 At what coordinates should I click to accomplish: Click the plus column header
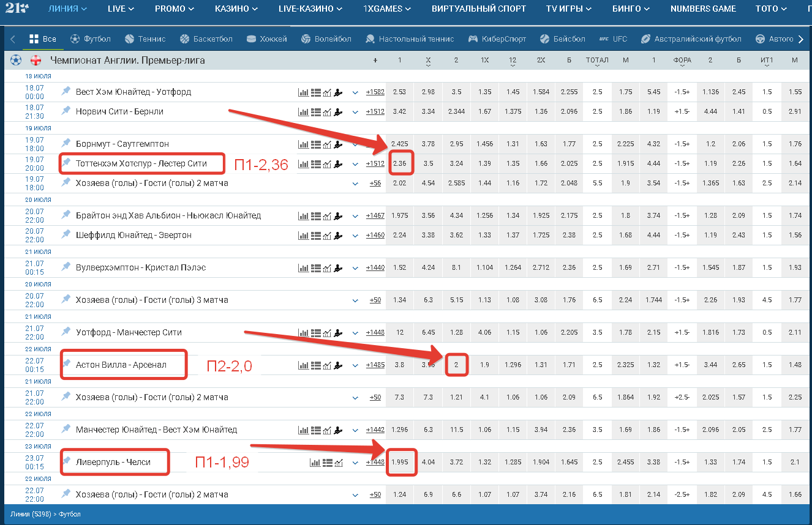click(375, 61)
